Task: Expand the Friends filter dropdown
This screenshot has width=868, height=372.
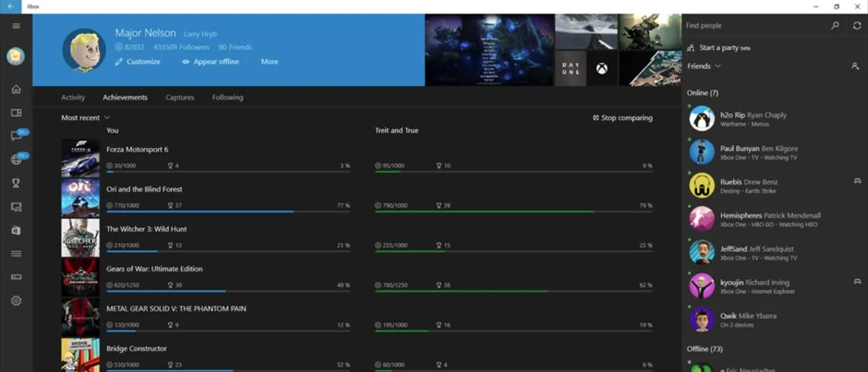Action: click(x=704, y=66)
